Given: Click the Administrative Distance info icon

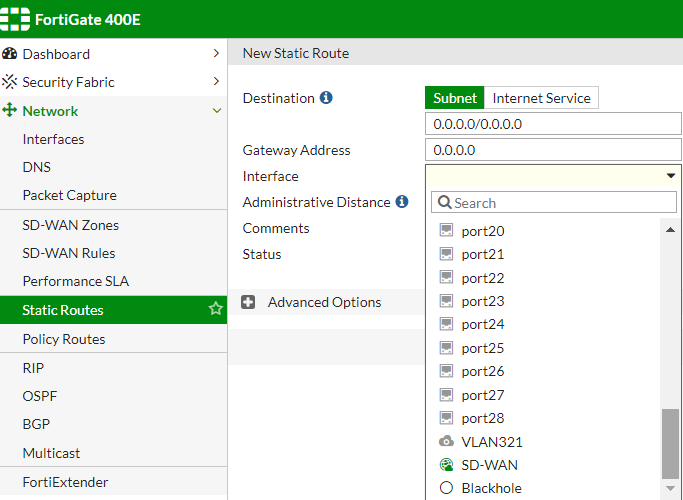Looking at the screenshot, I should pyautogui.click(x=402, y=202).
